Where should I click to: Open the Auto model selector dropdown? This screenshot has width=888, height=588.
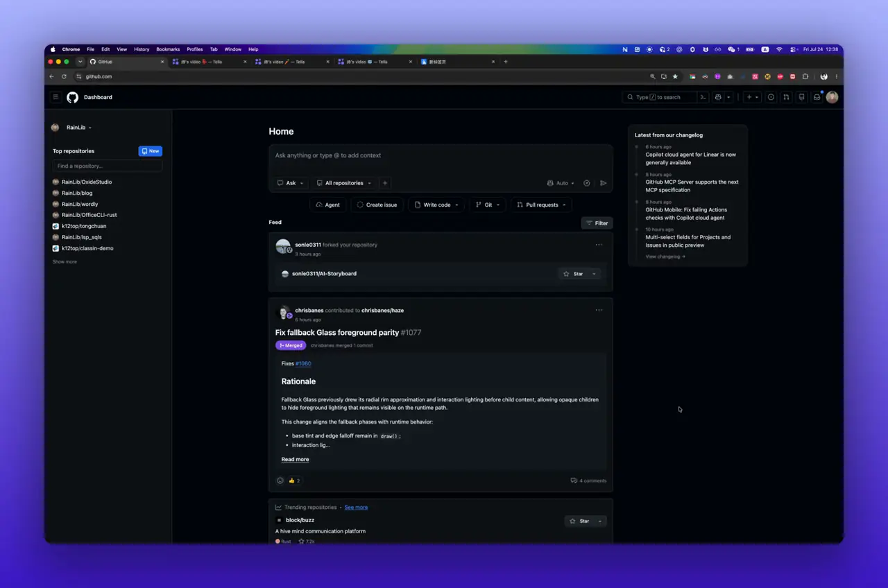[561, 183]
